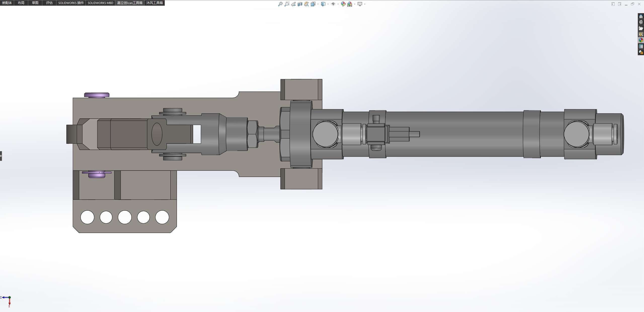Open Dynamic Annotation Views icon
This screenshot has width=644, height=312.
pos(306,4)
